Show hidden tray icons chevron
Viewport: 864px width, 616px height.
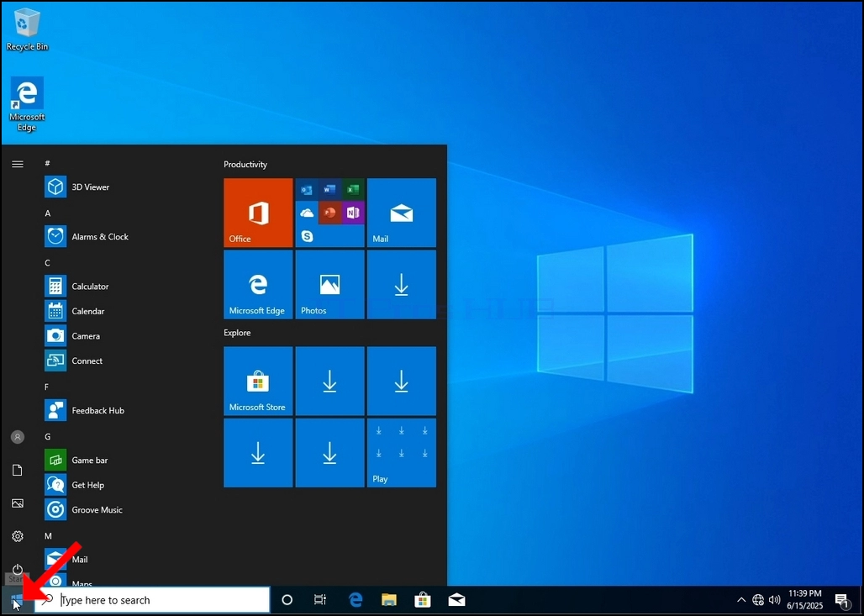point(741,600)
